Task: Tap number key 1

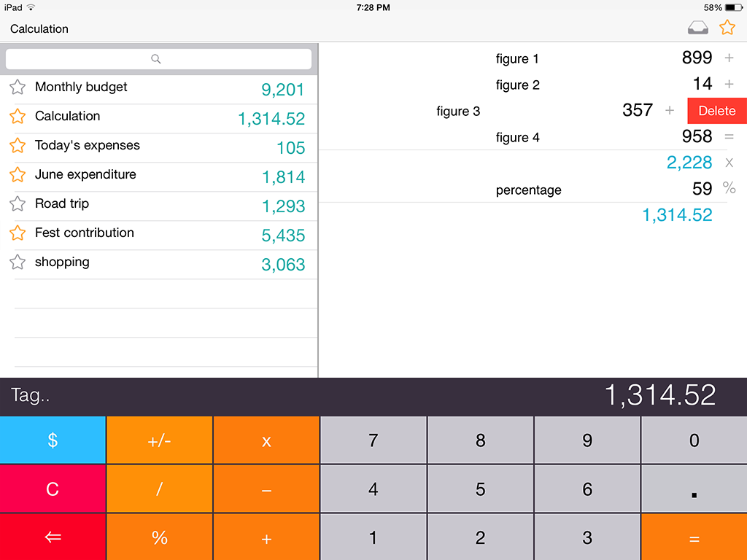Action: pos(373,537)
